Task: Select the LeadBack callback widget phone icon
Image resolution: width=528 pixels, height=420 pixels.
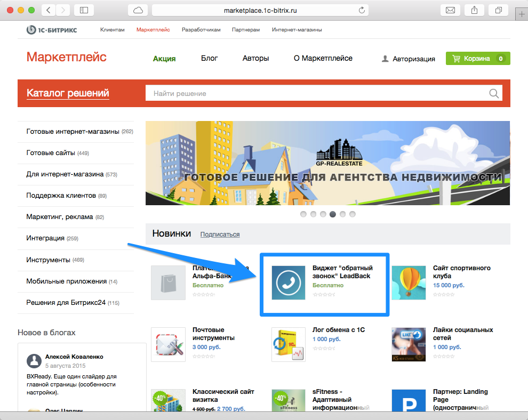Action: point(288,282)
